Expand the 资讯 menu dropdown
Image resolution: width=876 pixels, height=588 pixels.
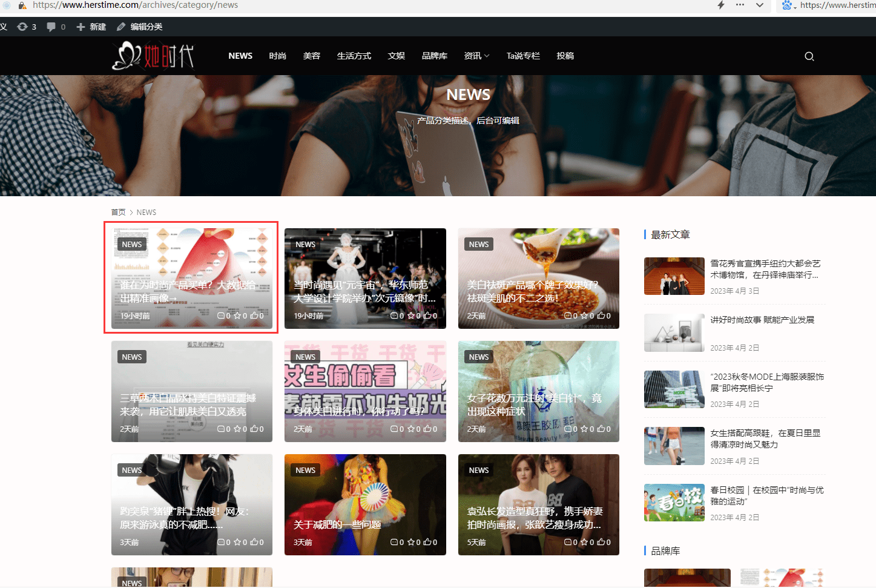[x=477, y=56]
